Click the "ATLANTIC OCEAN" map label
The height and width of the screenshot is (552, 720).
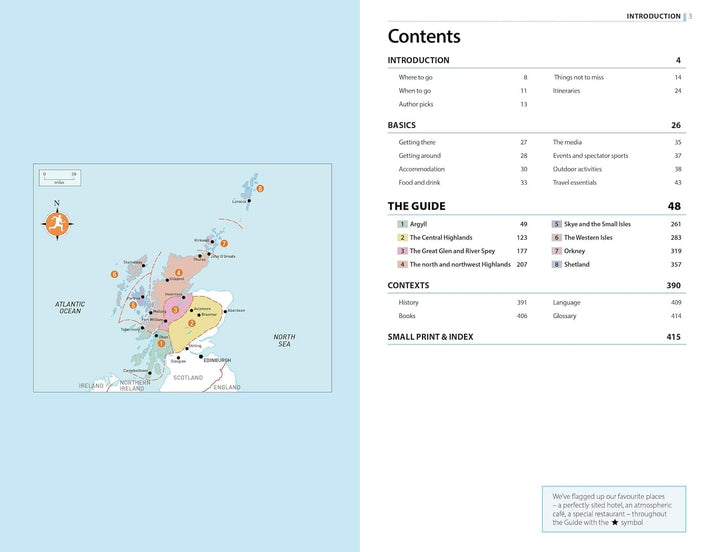(70, 308)
